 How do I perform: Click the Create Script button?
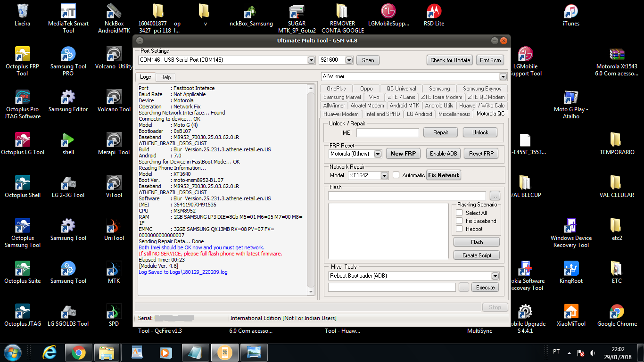point(477,255)
